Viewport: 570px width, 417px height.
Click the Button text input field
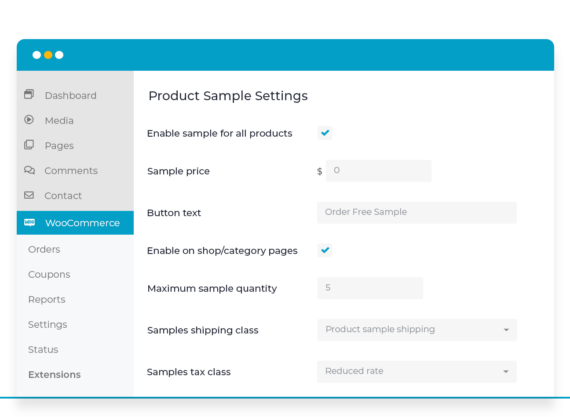[x=417, y=212]
